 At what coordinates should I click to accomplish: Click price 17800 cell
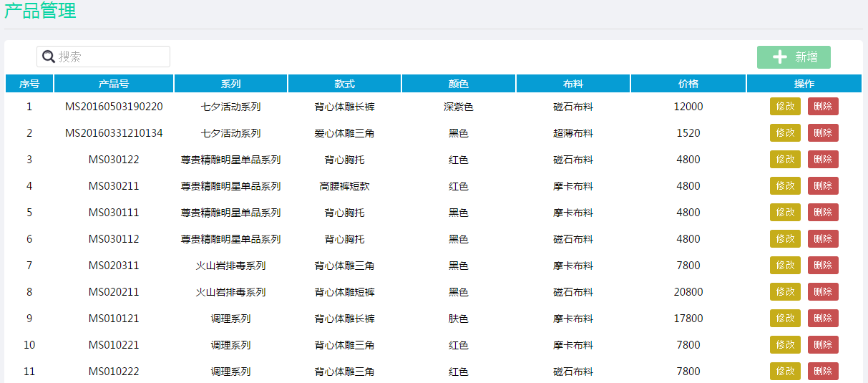click(x=688, y=319)
